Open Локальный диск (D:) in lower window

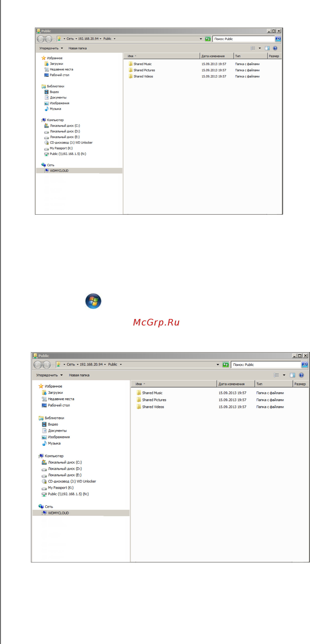click(x=62, y=469)
